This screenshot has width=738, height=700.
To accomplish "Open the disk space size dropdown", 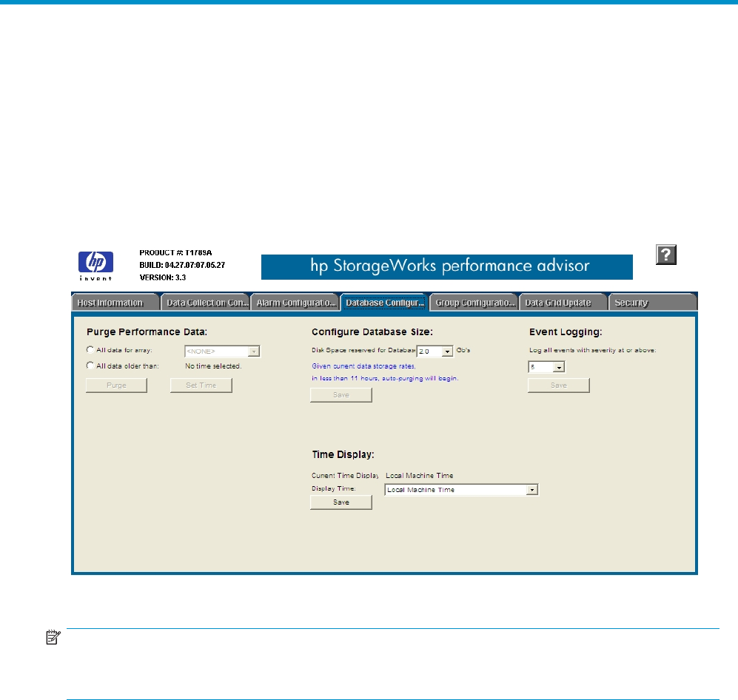I will (435, 351).
